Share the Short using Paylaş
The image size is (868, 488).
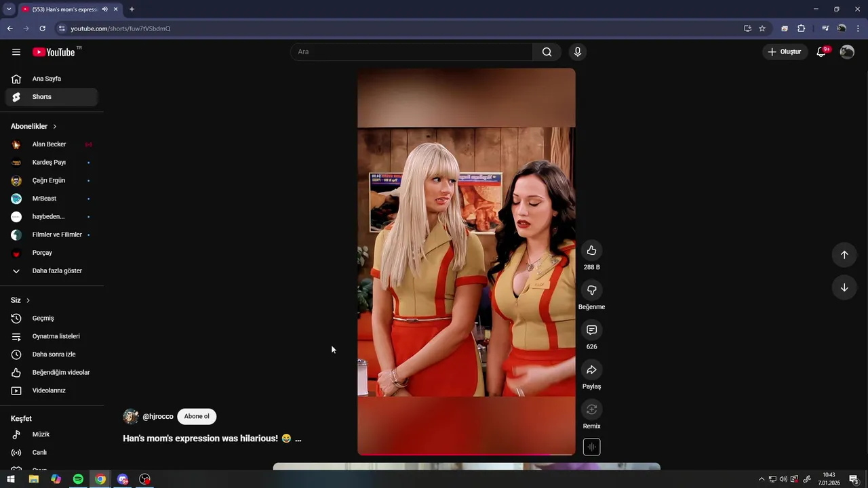point(591,369)
